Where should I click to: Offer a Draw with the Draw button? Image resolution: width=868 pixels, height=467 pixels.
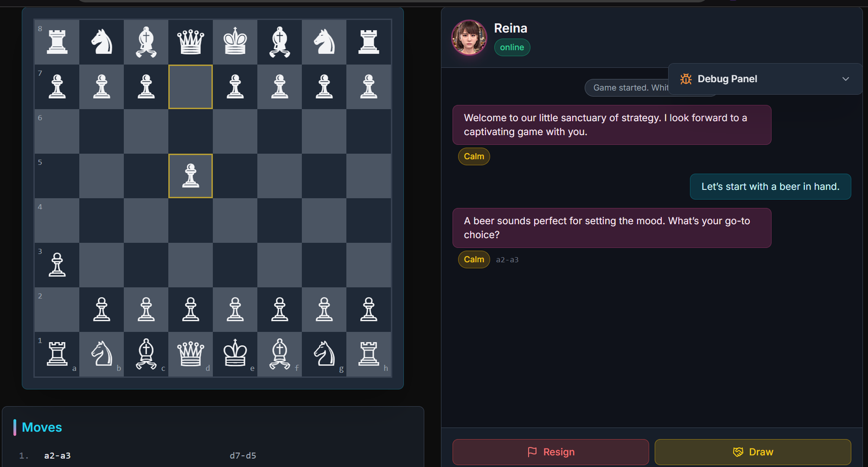pos(752,452)
